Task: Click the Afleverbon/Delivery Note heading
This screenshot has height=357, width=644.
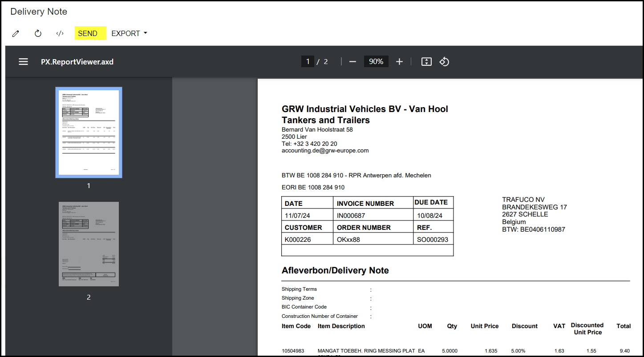Action: click(x=335, y=270)
